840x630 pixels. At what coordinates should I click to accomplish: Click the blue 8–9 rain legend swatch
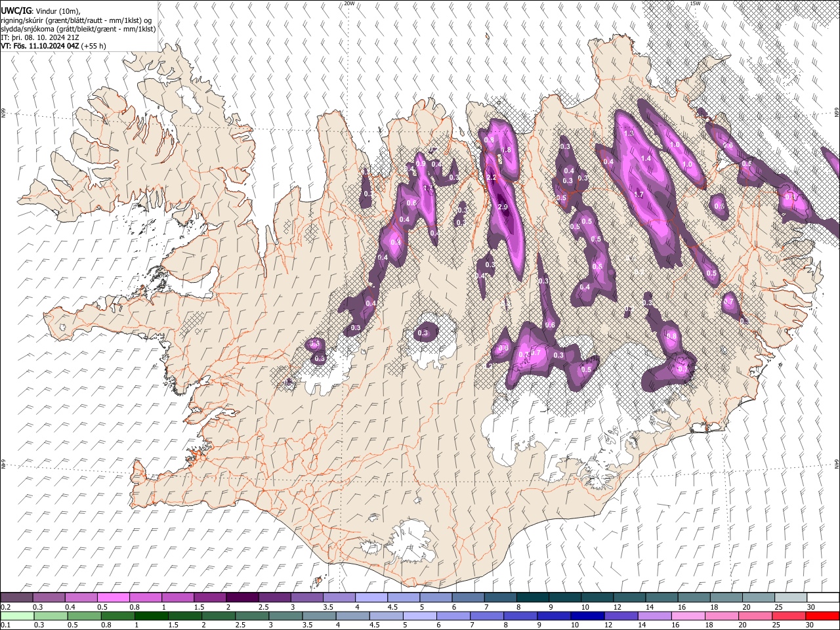click(x=520, y=616)
